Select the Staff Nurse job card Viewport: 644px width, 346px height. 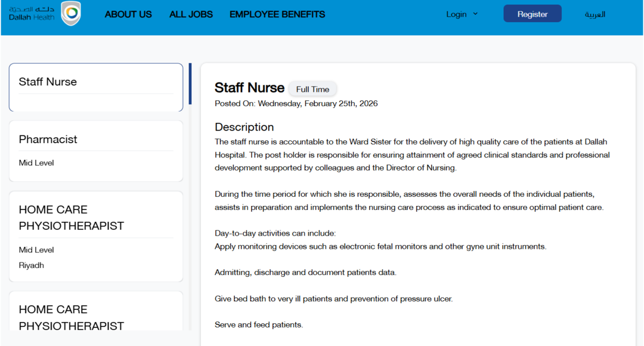click(x=95, y=88)
